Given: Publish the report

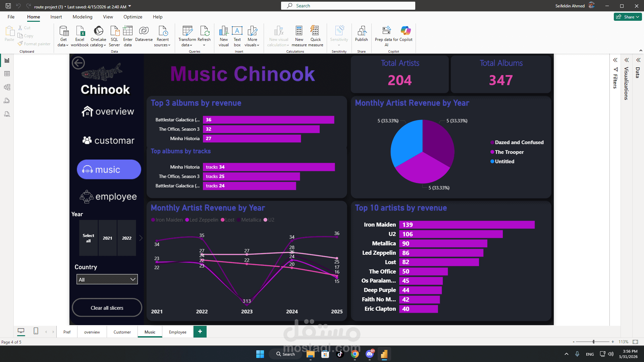Looking at the screenshot, I should click(362, 34).
